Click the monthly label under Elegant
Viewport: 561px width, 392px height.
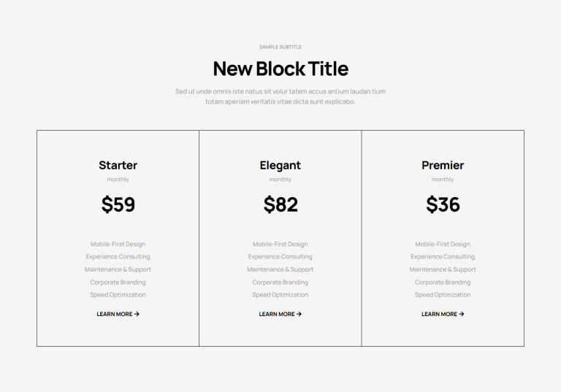tap(280, 180)
